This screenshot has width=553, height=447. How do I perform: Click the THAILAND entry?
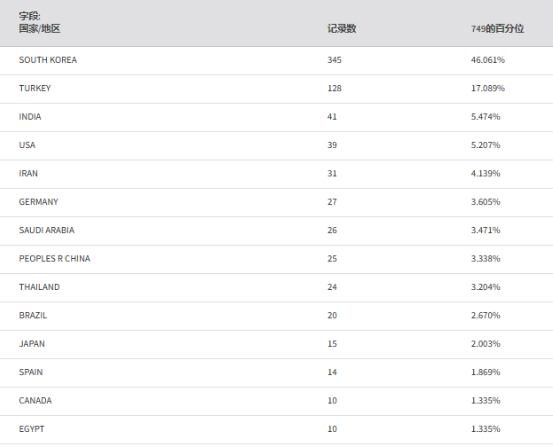click(39, 287)
